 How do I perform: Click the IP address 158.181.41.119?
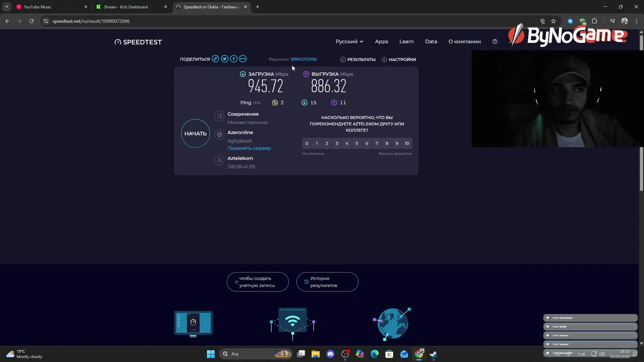pyautogui.click(x=241, y=166)
